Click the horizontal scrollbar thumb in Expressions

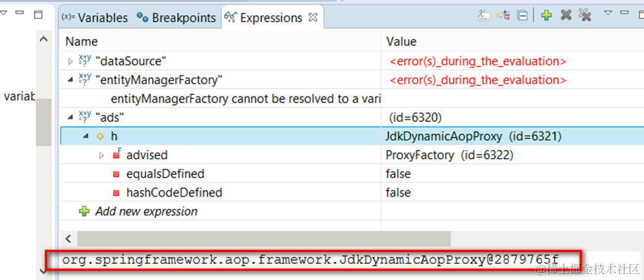[264, 238]
